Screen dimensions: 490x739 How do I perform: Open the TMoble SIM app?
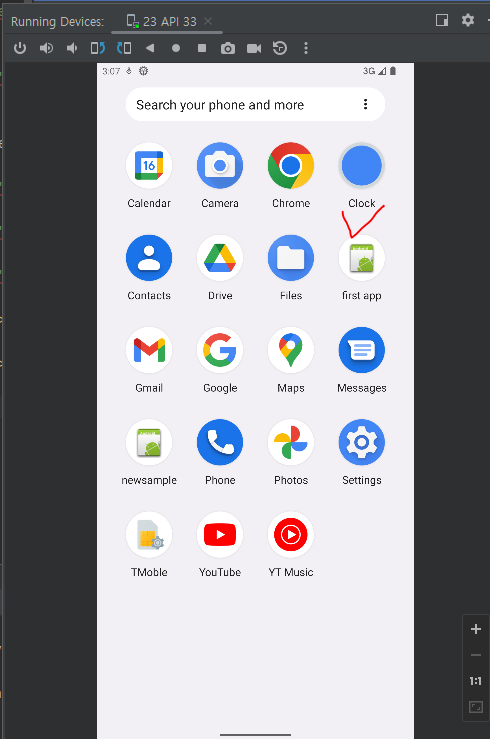pos(149,534)
